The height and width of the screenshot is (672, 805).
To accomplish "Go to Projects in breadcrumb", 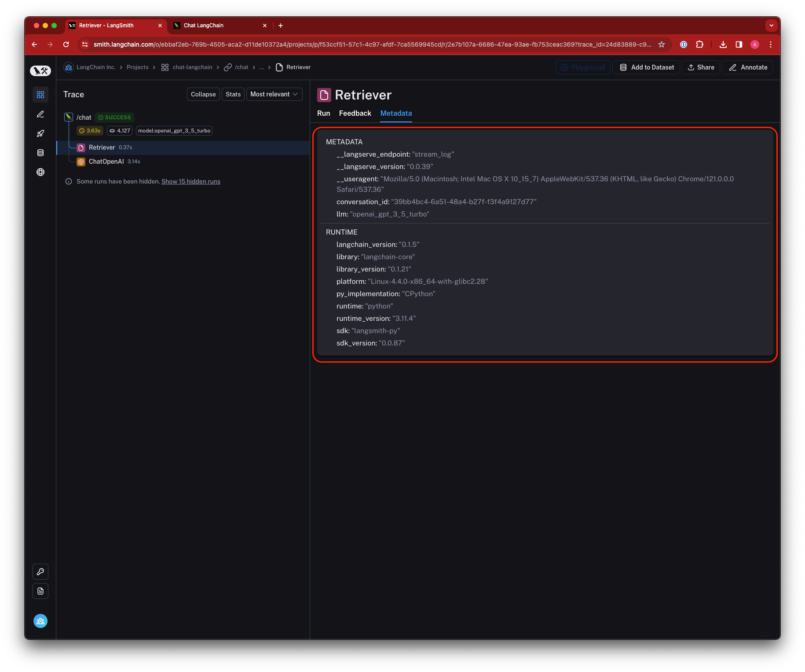I will click(138, 67).
